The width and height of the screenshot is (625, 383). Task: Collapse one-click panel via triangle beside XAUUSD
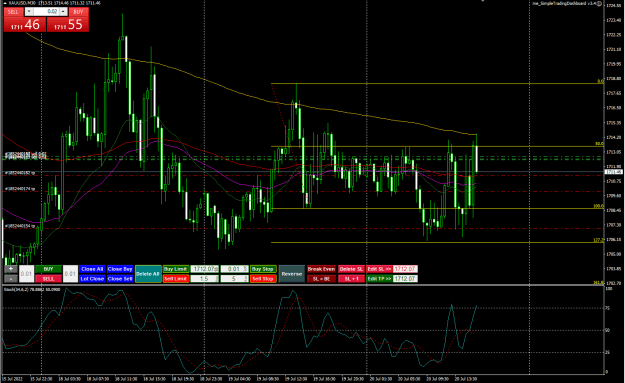coord(4,3)
